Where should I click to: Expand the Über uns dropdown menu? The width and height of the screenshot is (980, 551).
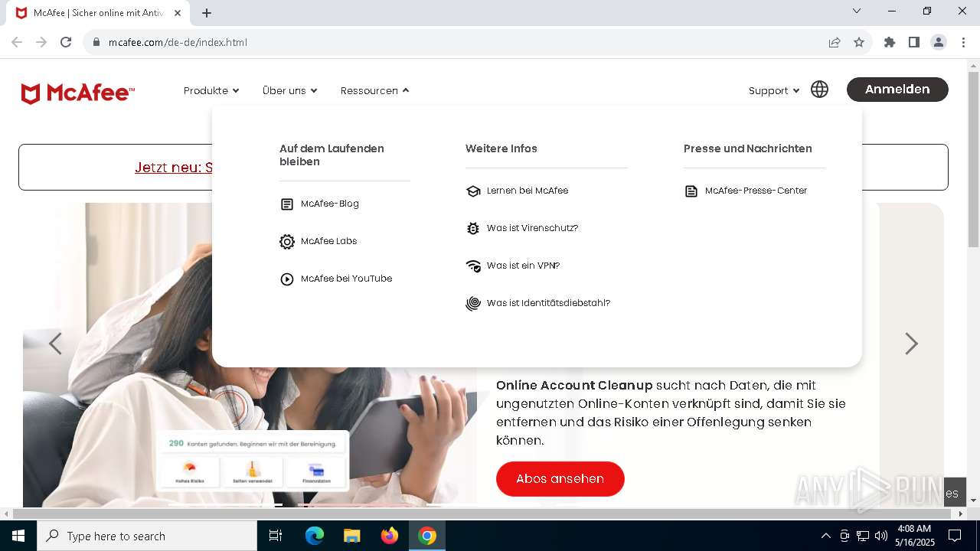(x=289, y=90)
